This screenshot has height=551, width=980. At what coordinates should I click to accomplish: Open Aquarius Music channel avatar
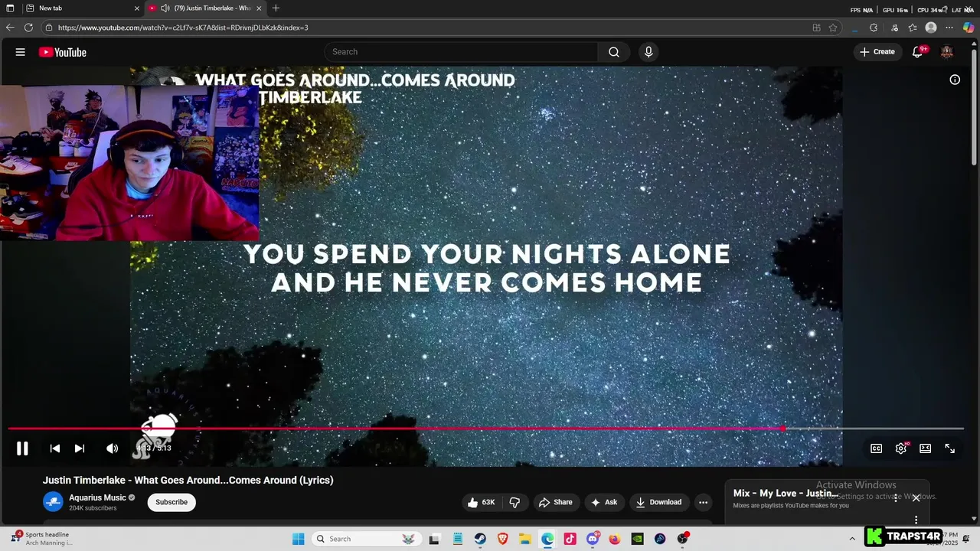(53, 502)
